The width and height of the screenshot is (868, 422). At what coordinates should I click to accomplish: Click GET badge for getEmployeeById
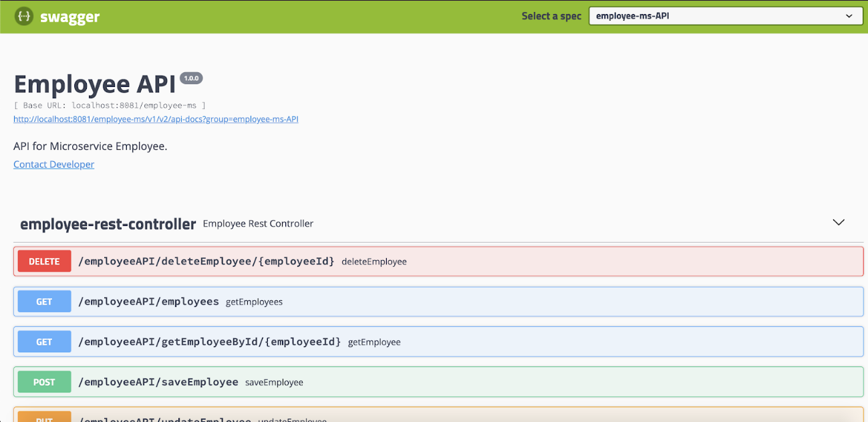44,342
